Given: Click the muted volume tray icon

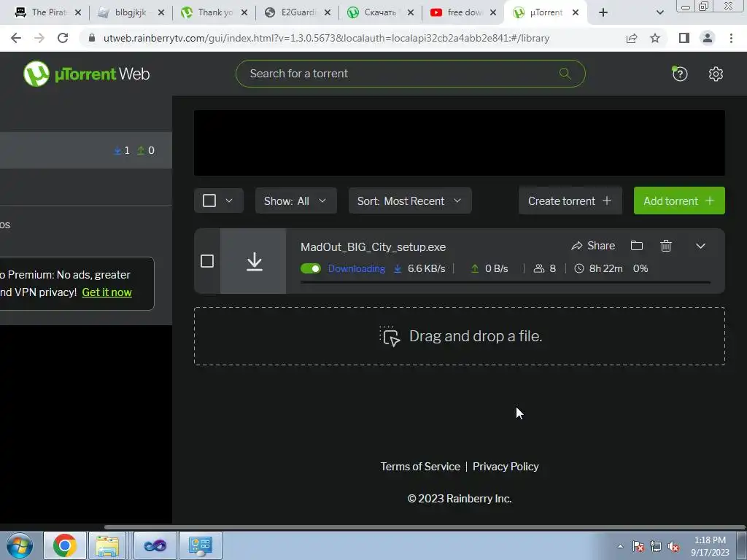Looking at the screenshot, I should tap(673, 546).
